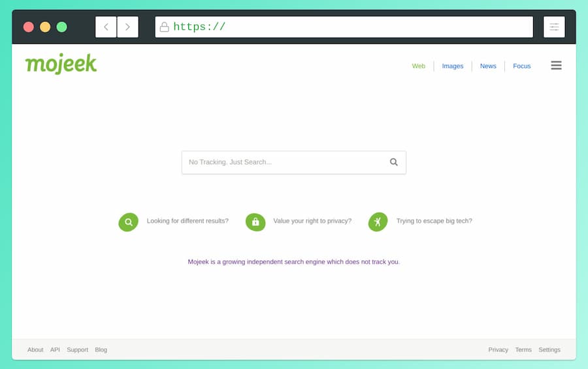Open About footer link
This screenshot has height=369, width=588.
[35, 349]
